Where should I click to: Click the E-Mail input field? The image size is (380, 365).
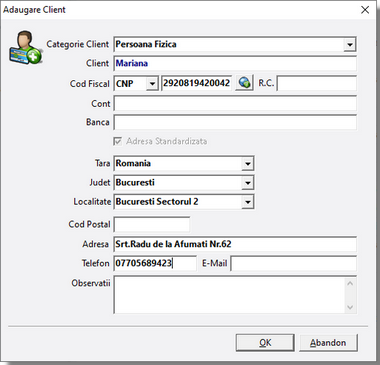[x=294, y=263]
